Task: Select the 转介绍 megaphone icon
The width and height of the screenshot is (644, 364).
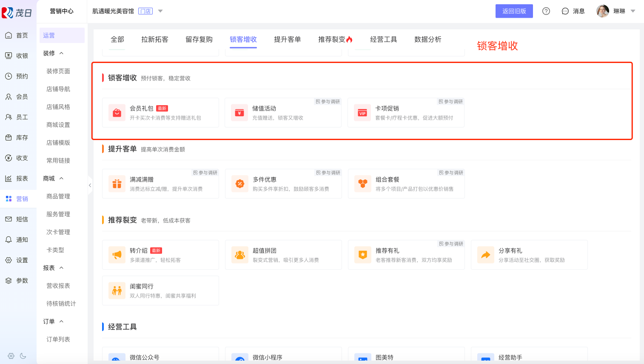Action: pyautogui.click(x=117, y=255)
